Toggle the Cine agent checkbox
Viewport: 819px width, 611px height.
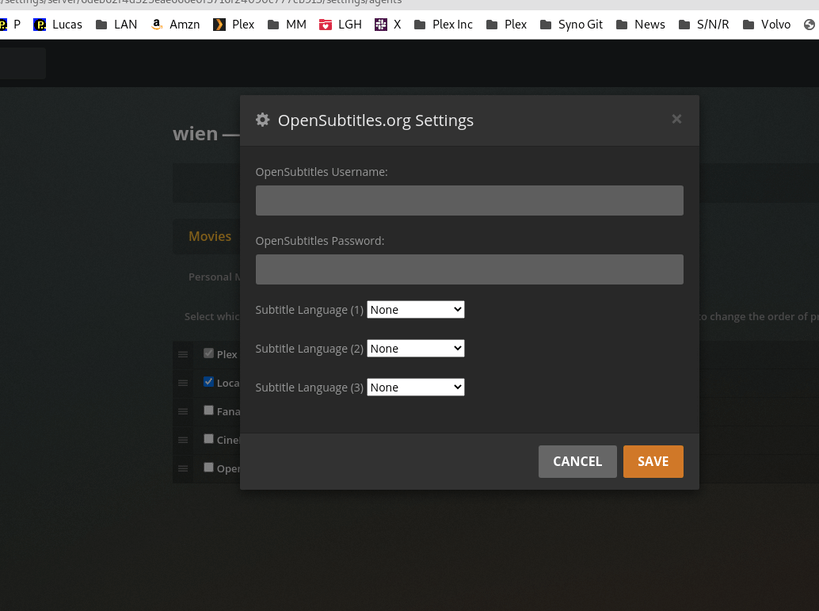[208, 439]
